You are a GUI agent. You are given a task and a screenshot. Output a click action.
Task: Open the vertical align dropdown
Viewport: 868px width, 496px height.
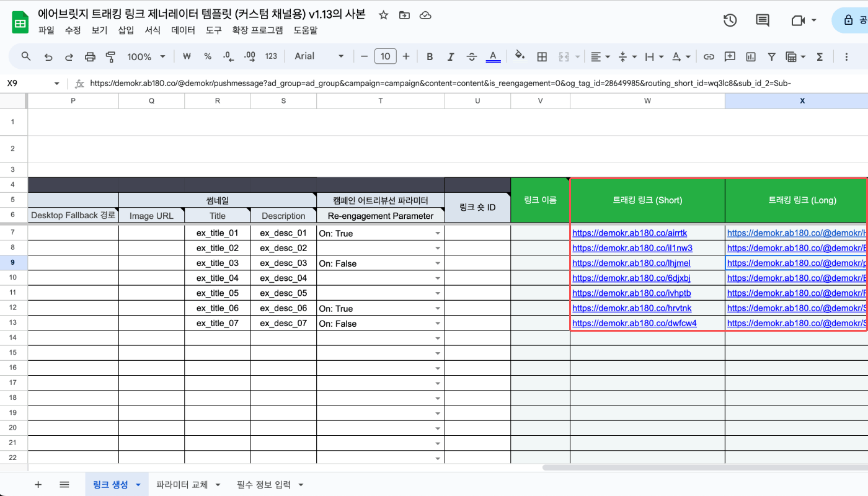pyautogui.click(x=627, y=56)
